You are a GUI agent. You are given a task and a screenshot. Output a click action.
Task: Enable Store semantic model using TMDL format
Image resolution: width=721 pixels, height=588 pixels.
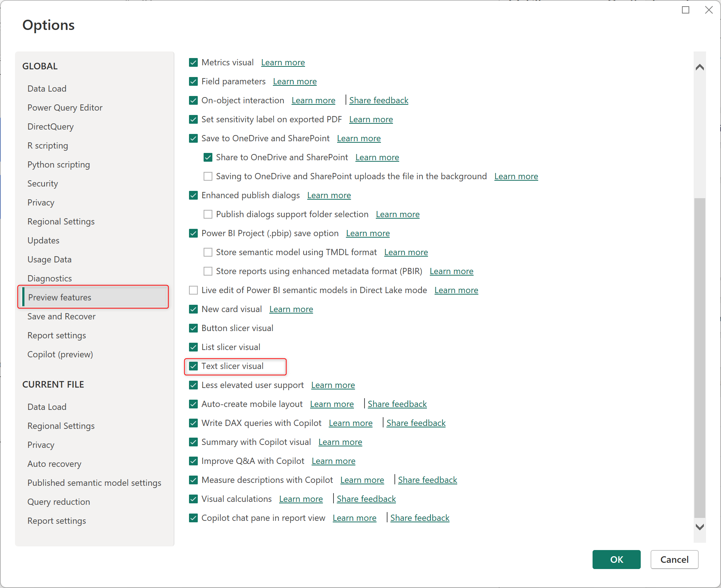(208, 252)
